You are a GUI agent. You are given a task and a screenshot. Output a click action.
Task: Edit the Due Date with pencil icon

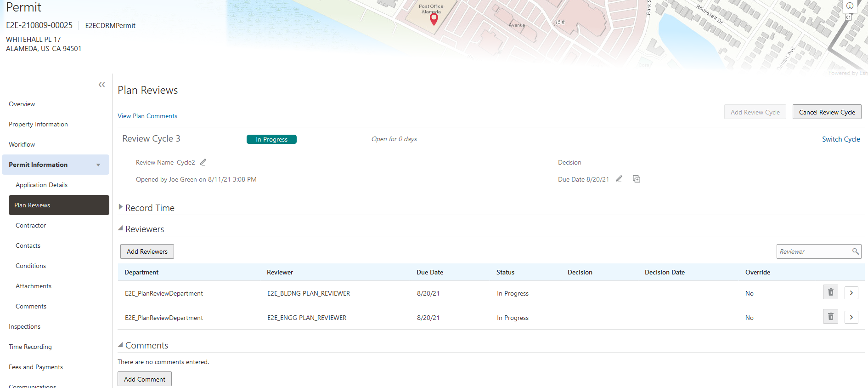point(619,179)
